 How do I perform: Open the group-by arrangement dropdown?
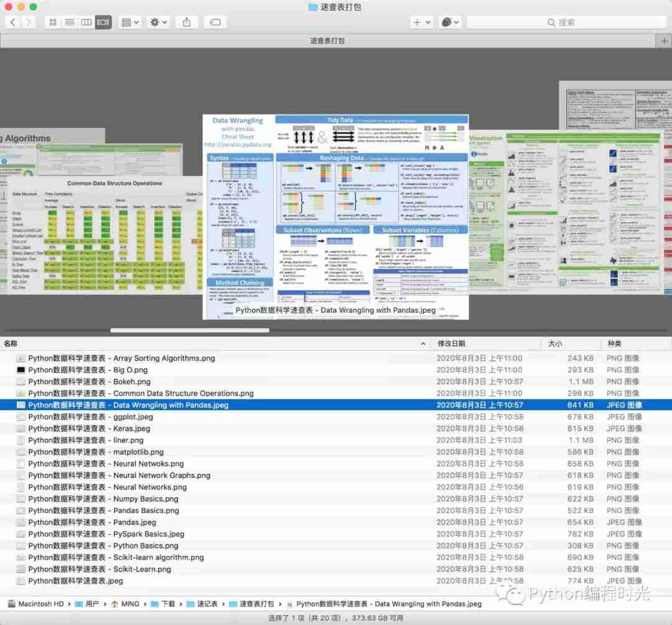click(130, 22)
